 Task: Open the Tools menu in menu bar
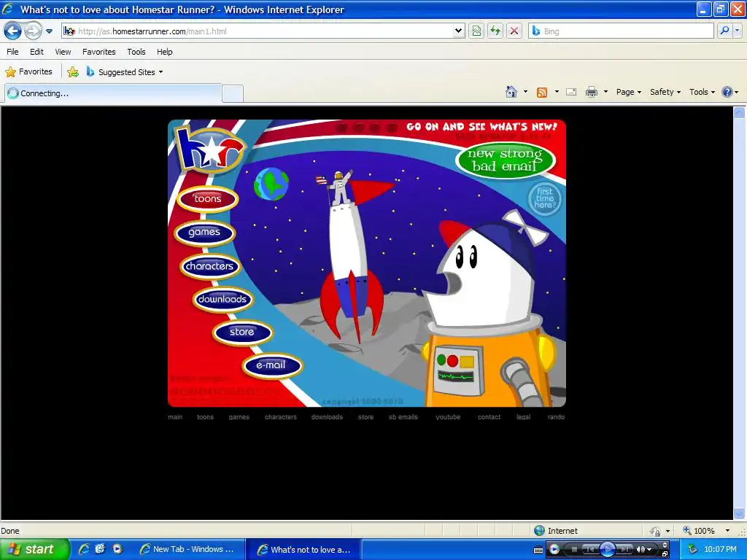coord(136,52)
